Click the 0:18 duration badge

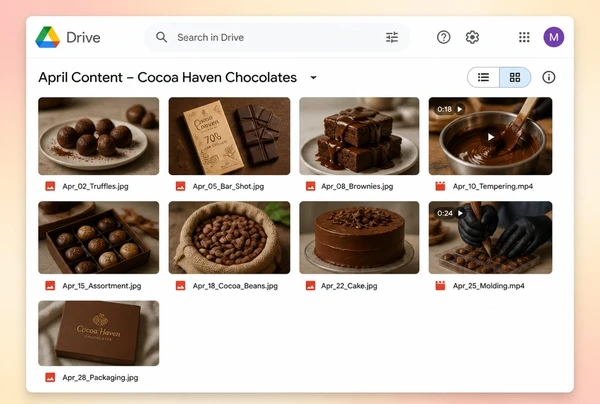tap(450, 109)
